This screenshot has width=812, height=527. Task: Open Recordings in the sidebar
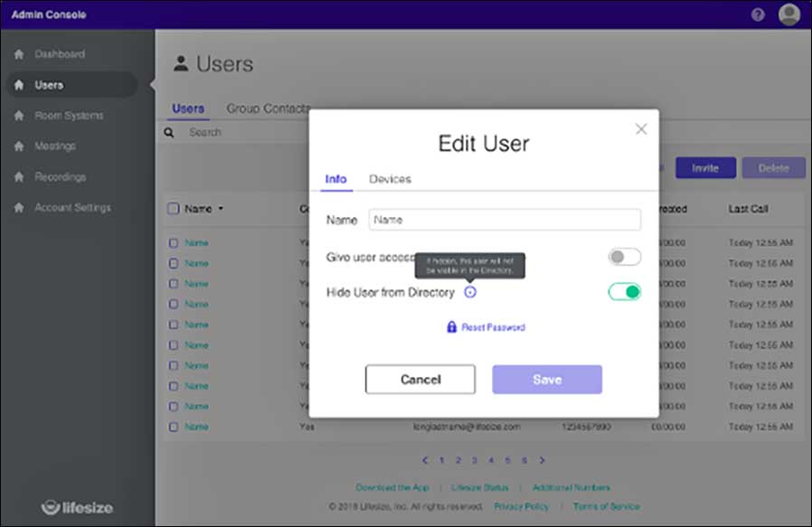click(61, 177)
